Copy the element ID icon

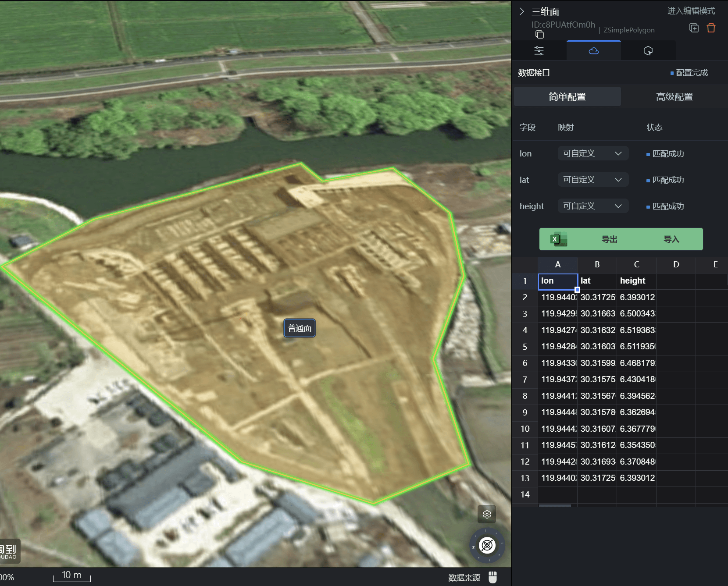click(x=539, y=35)
